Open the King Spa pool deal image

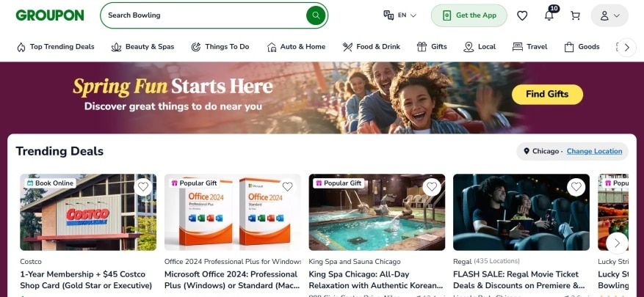pos(377,212)
